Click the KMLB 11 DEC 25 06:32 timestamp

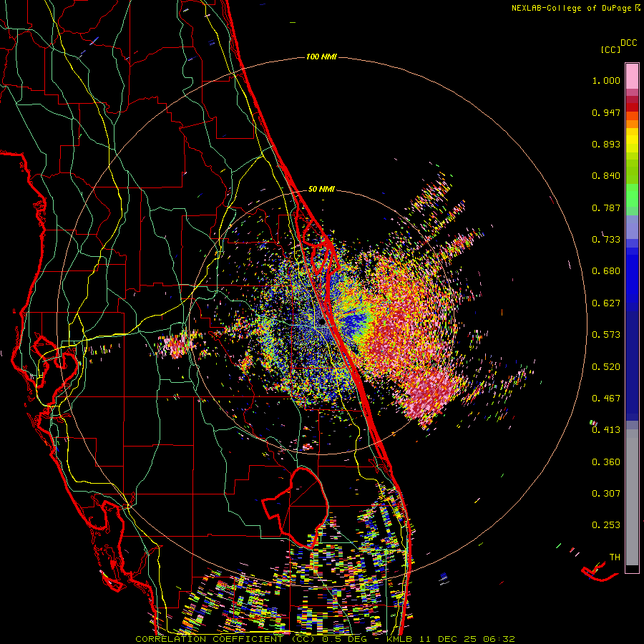pyautogui.click(x=451, y=639)
